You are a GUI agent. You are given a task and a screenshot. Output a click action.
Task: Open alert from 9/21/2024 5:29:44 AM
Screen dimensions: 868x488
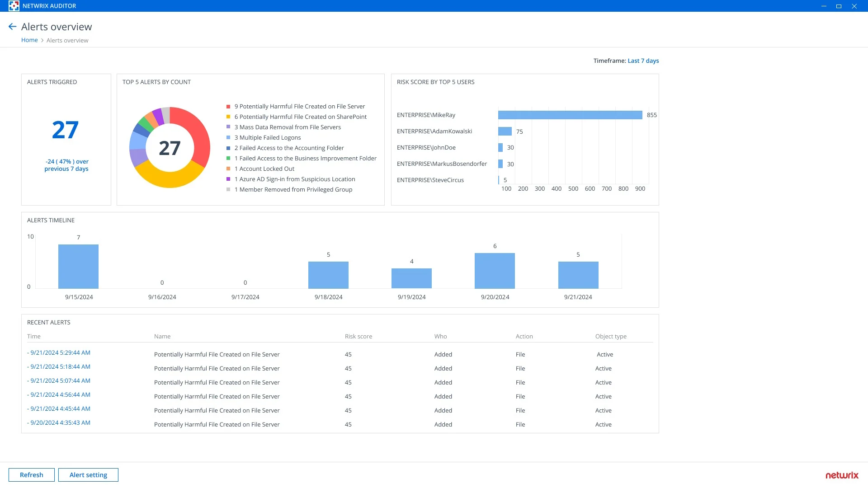tap(59, 352)
